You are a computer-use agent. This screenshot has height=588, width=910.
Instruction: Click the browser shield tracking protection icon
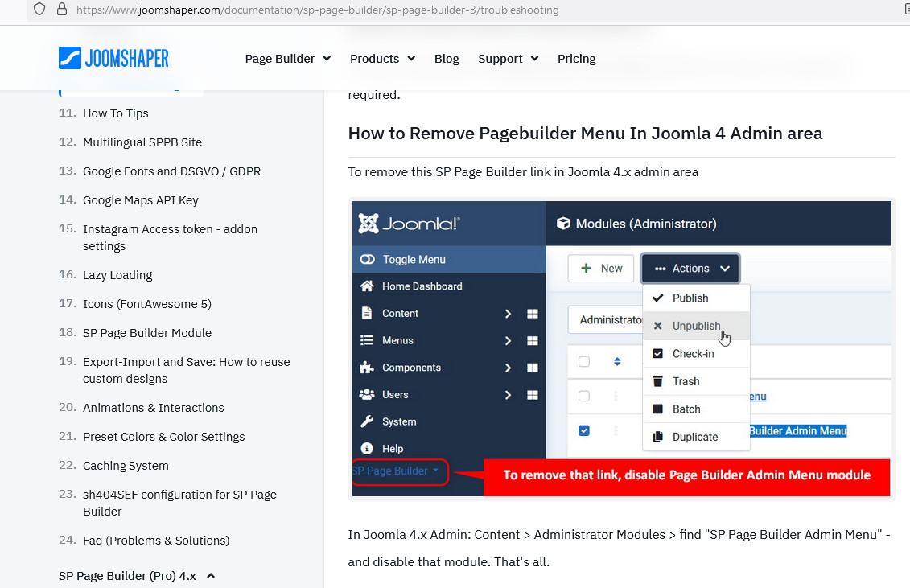tap(39, 10)
